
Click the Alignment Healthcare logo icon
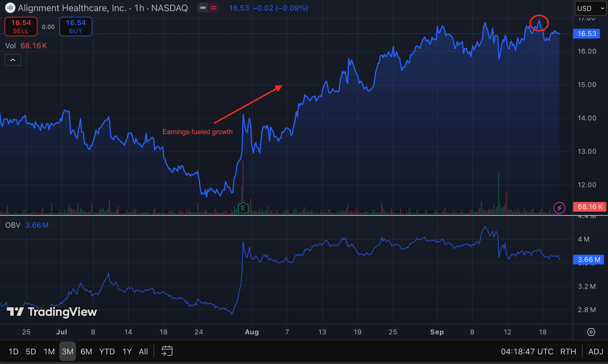coord(10,8)
